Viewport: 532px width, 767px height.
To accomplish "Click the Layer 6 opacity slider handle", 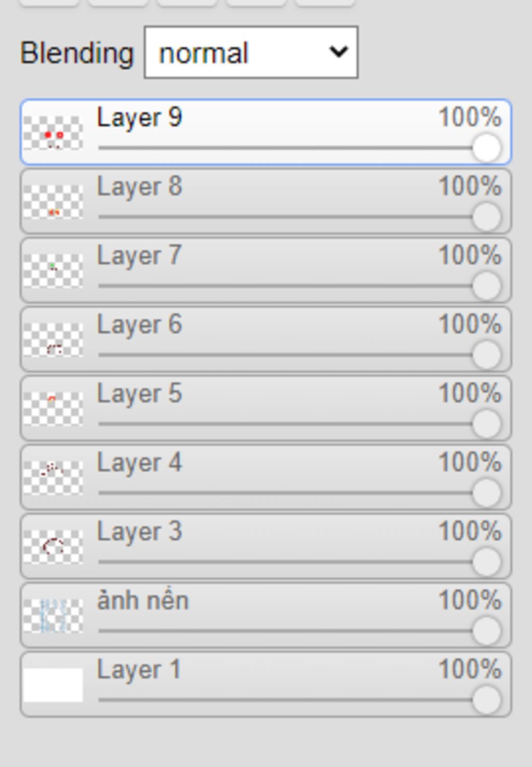I will 487,355.
